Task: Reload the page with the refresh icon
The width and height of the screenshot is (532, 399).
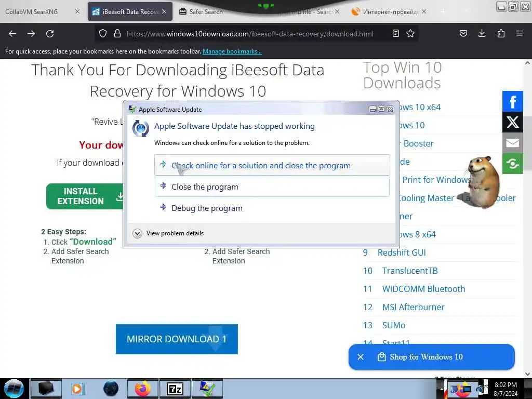Action: [x=50, y=34]
